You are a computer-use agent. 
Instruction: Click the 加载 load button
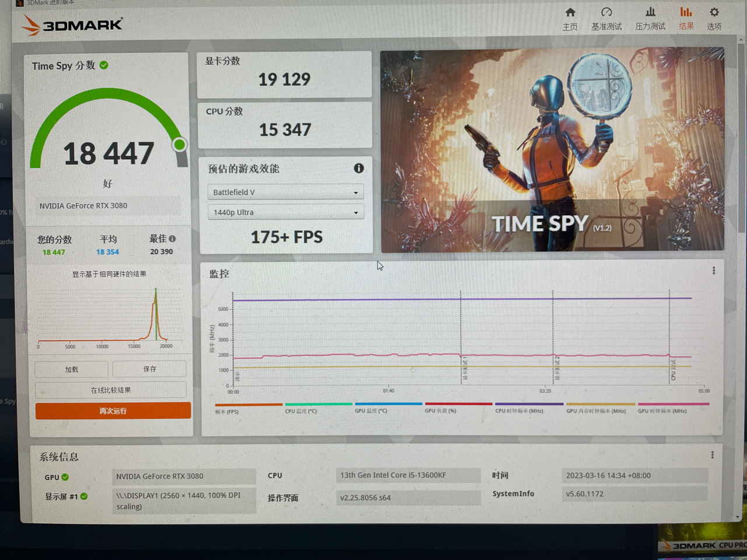point(71,369)
